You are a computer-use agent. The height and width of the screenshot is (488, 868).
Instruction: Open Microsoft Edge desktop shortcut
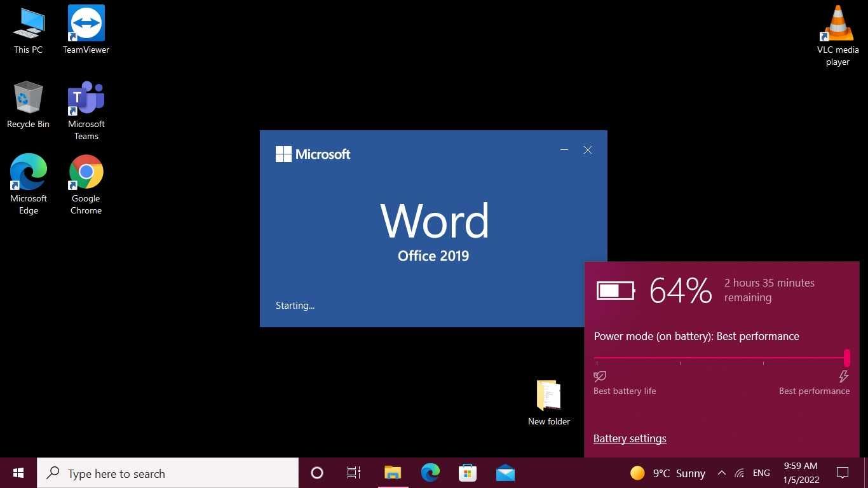point(29,184)
